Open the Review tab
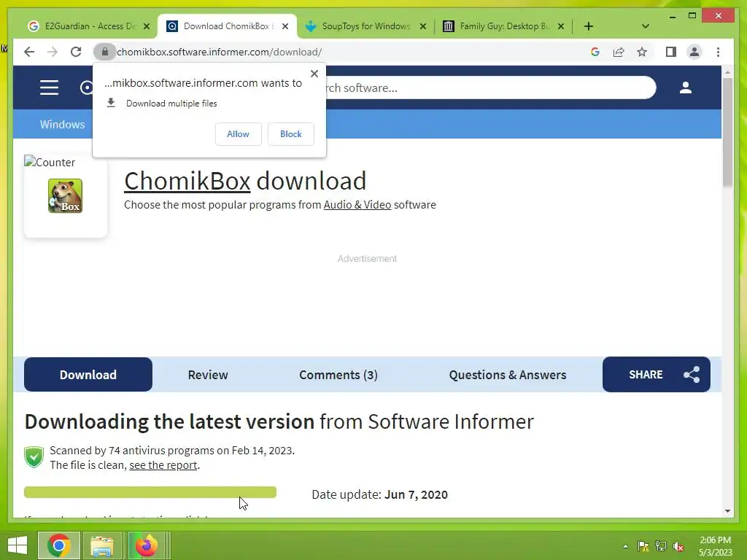 [x=208, y=375]
